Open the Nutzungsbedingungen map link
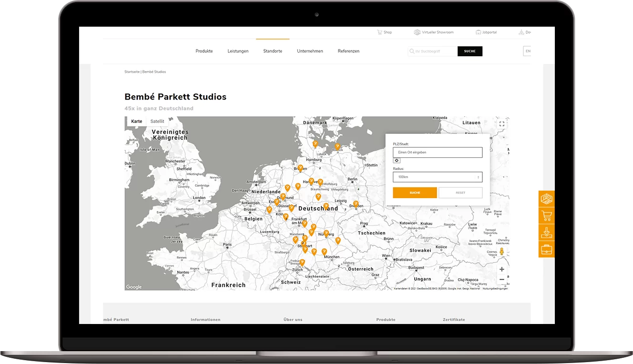 495,288
